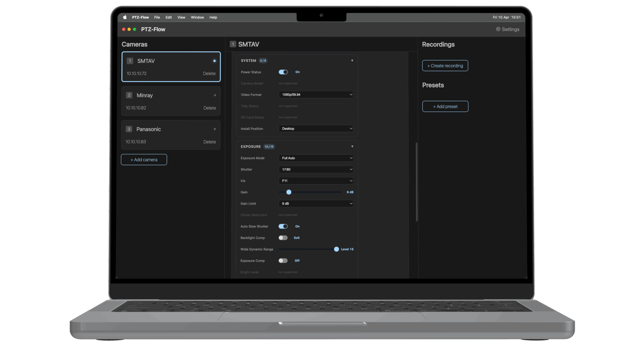Viewport: 644px width, 362px height.
Task: Turn off the Power Status toggle
Action: click(x=283, y=72)
